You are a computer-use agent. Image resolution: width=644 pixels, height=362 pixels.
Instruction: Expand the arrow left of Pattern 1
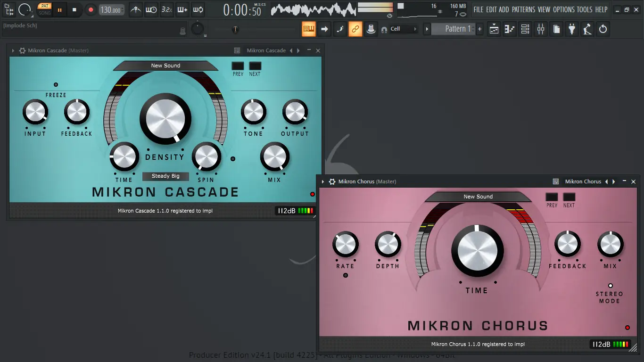pos(427,29)
